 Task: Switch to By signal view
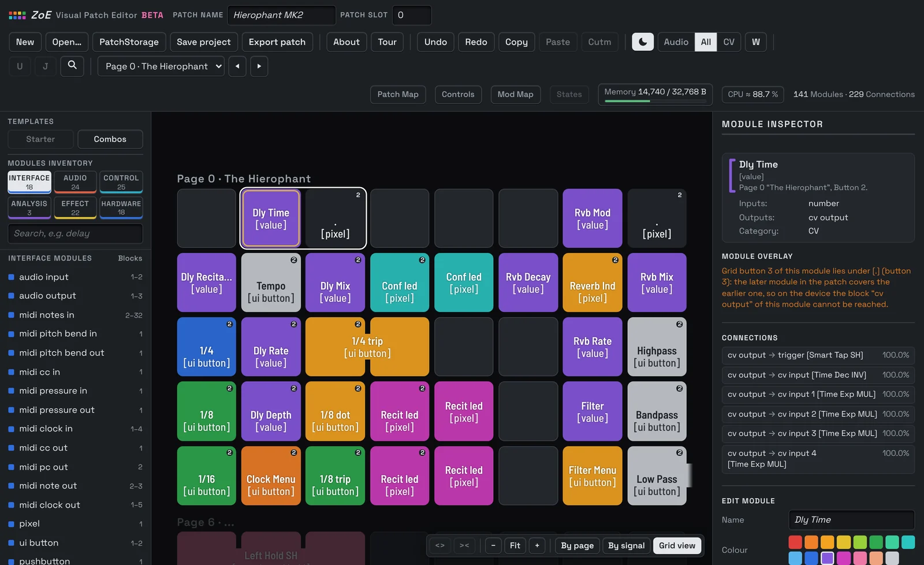626,545
